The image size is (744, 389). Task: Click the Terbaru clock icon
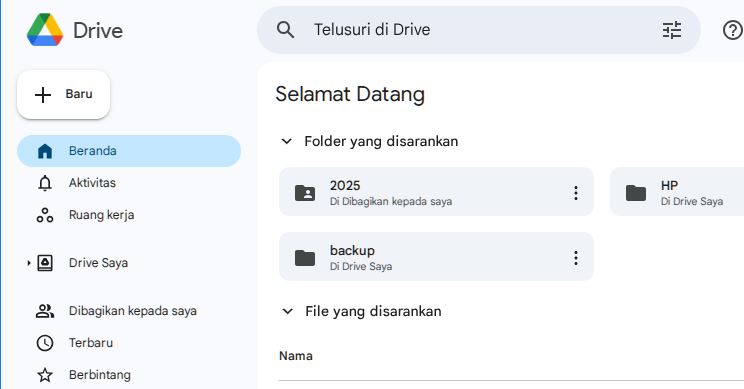click(45, 343)
